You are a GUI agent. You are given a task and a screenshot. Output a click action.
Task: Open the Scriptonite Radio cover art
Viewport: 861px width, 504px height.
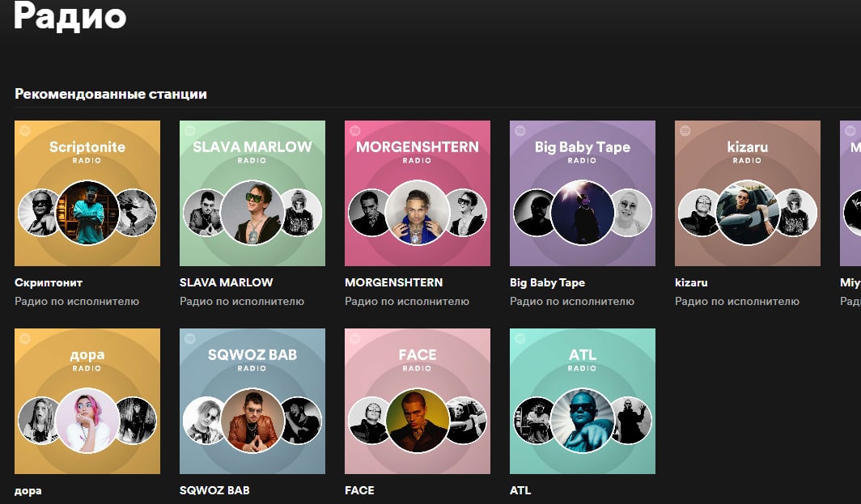(87, 193)
